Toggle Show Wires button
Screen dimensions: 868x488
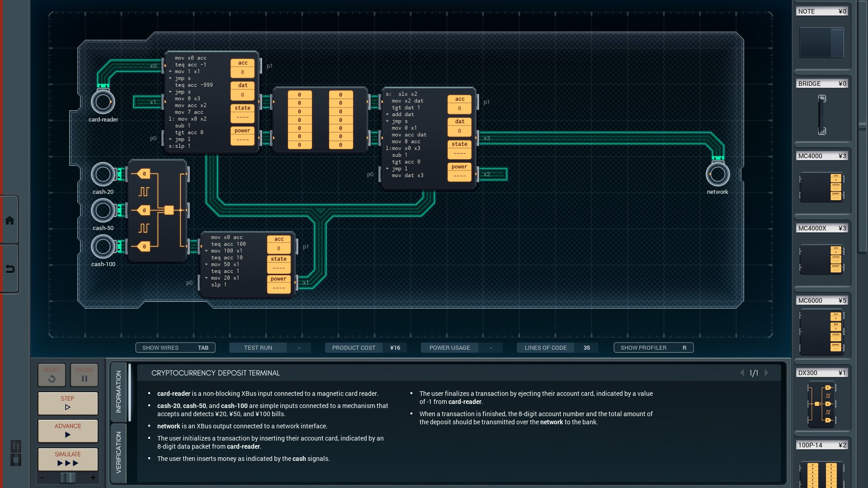(175, 347)
